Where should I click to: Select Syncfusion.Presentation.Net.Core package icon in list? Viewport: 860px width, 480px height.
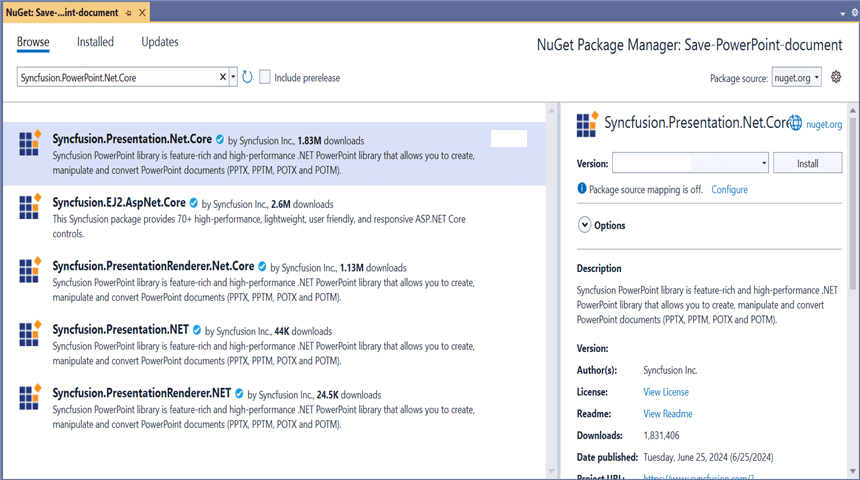(30, 143)
